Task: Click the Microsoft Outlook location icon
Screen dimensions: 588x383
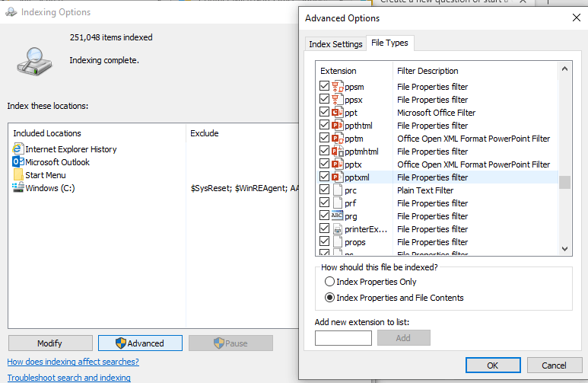Action: click(18, 162)
